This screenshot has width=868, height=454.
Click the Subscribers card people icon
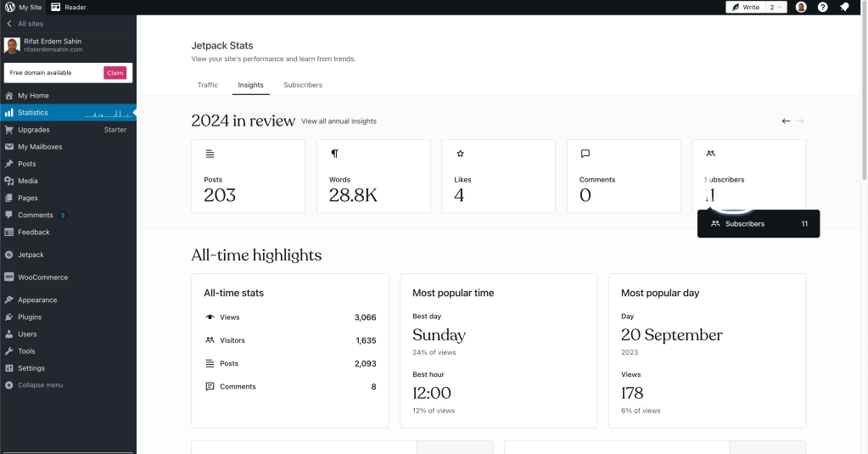[x=711, y=154]
